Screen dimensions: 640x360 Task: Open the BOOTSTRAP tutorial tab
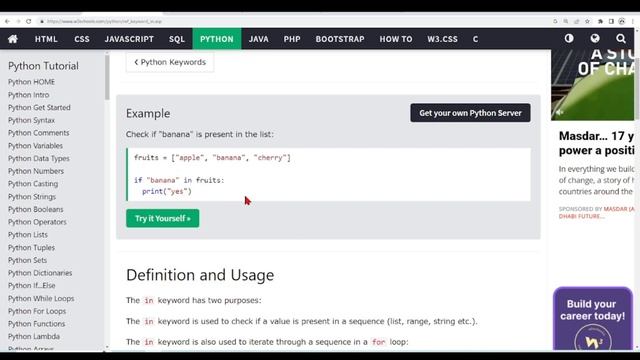340,39
